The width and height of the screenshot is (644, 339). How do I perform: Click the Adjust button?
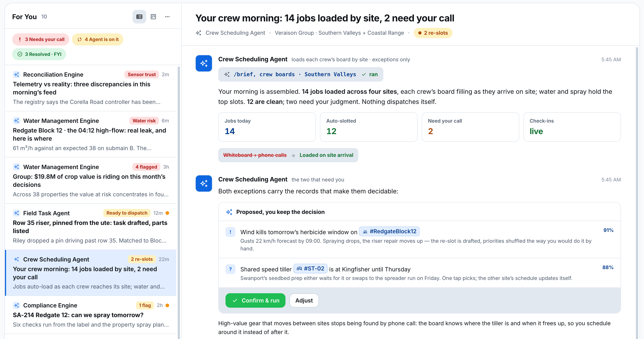tap(304, 300)
